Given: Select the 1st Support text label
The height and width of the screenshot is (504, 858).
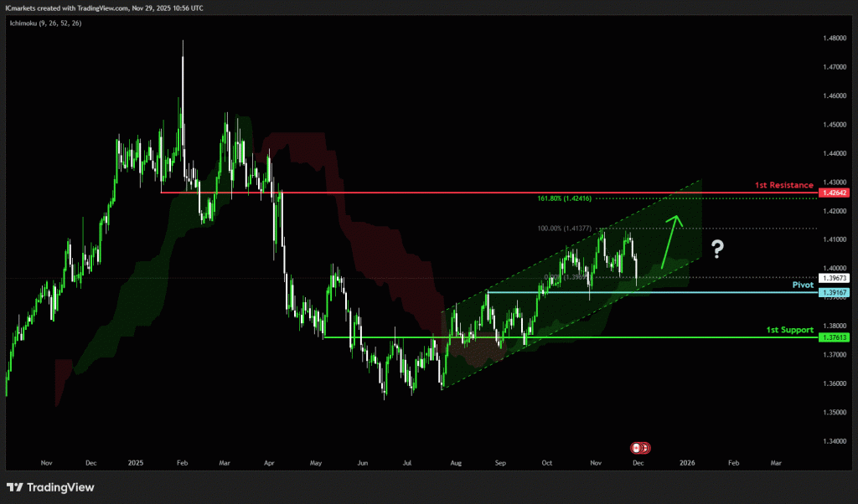Looking at the screenshot, I should click(789, 330).
